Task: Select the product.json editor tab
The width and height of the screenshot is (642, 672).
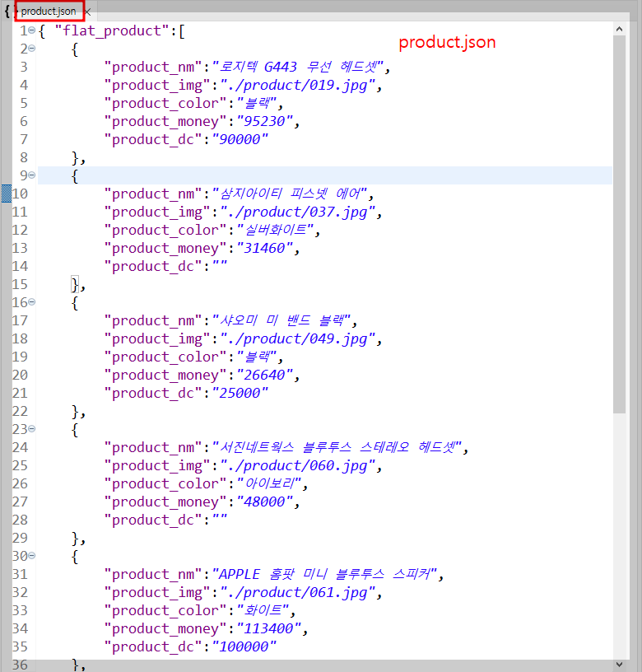Action: pyautogui.click(x=49, y=12)
